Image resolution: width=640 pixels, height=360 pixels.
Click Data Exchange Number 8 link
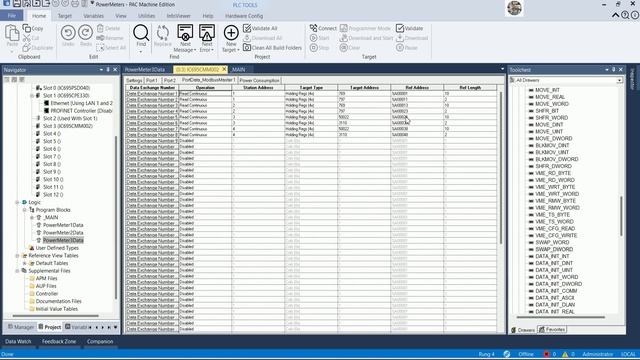151,135
